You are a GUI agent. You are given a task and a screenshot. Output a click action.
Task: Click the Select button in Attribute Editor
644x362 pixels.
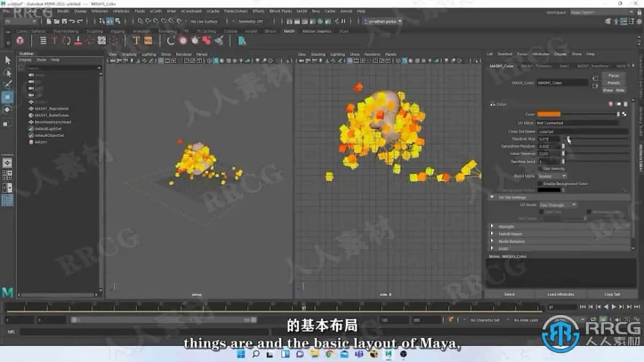tap(509, 294)
